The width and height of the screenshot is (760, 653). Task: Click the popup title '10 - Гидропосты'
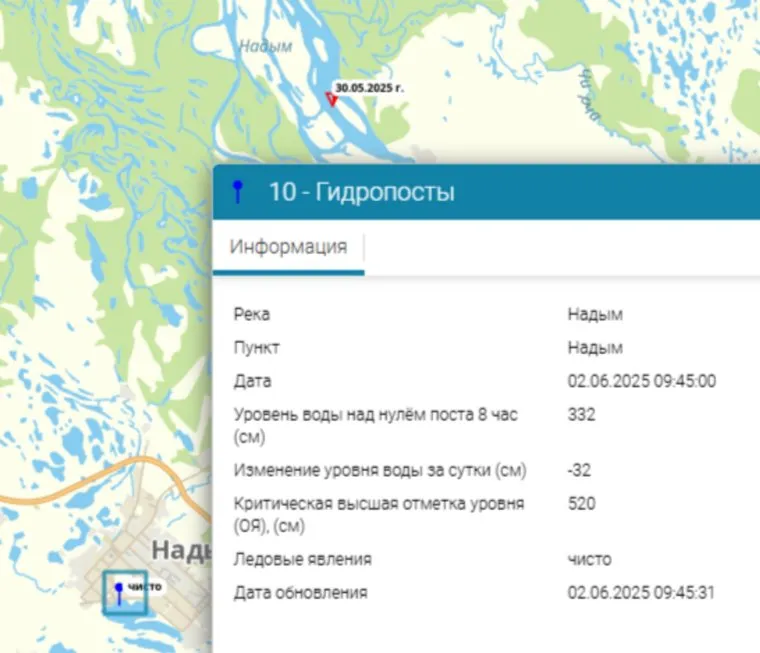click(361, 192)
